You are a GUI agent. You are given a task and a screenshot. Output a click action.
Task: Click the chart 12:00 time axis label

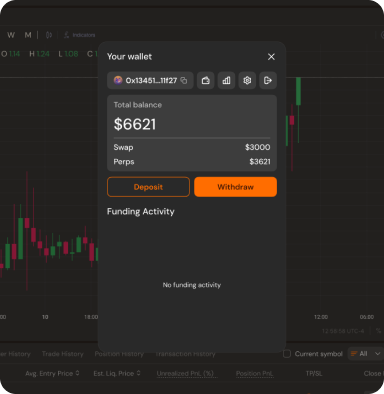pos(321,317)
